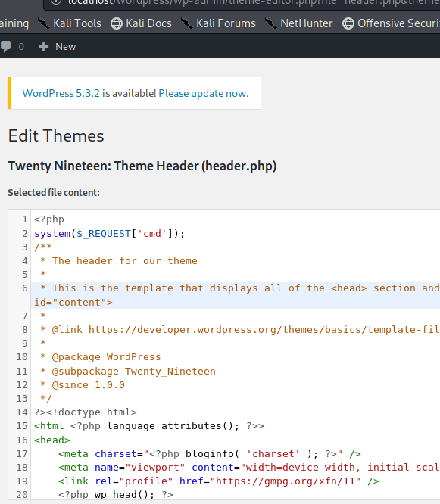Click the Kali Tools dragon icon

pos(43,23)
